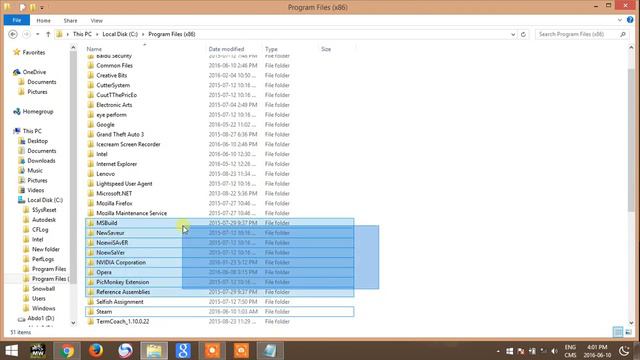Click This PC in the address bar
Image resolution: width=640 pixels, height=360 pixels.
[82, 34]
